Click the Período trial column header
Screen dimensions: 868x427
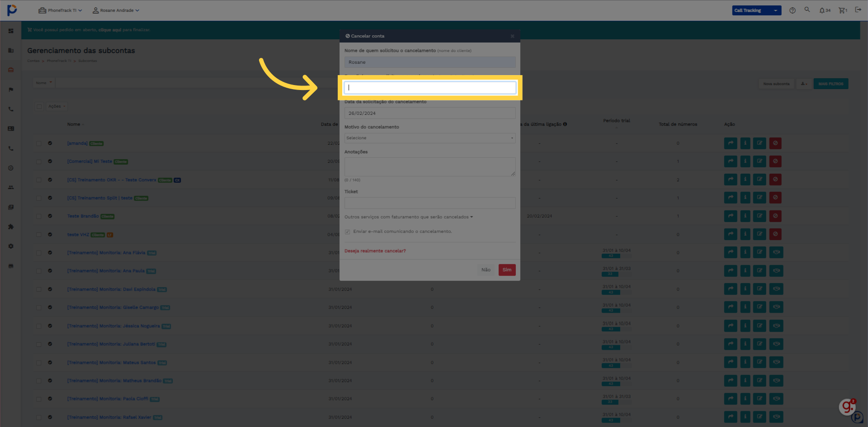click(617, 121)
